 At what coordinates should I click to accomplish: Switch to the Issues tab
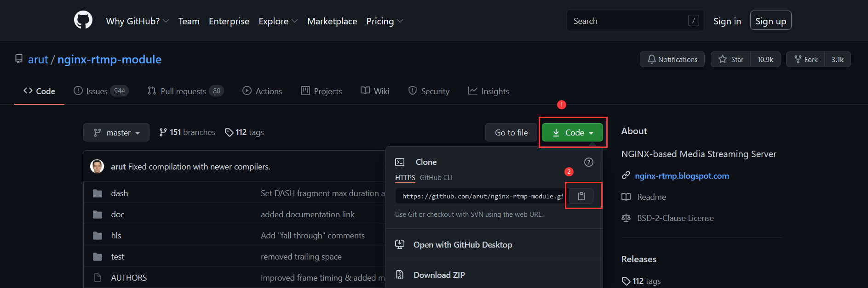[x=101, y=91]
